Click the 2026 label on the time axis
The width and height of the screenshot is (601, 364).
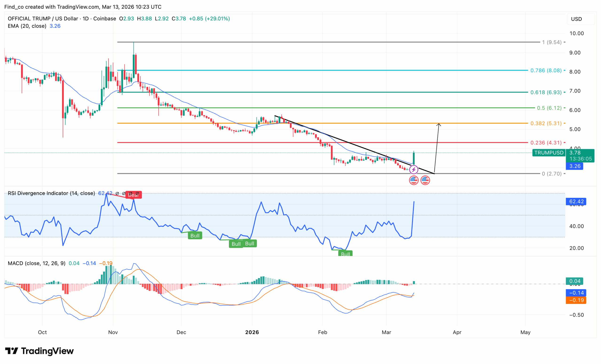tap(252, 332)
